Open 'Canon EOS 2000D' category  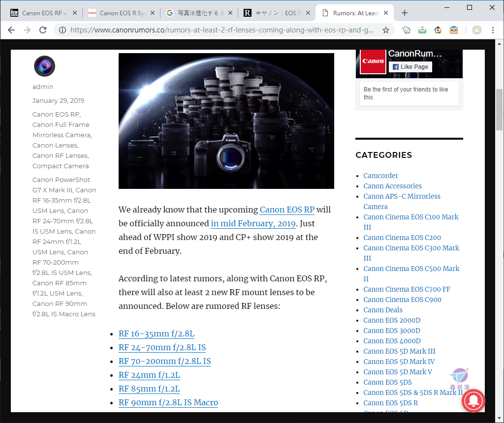pyautogui.click(x=392, y=320)
